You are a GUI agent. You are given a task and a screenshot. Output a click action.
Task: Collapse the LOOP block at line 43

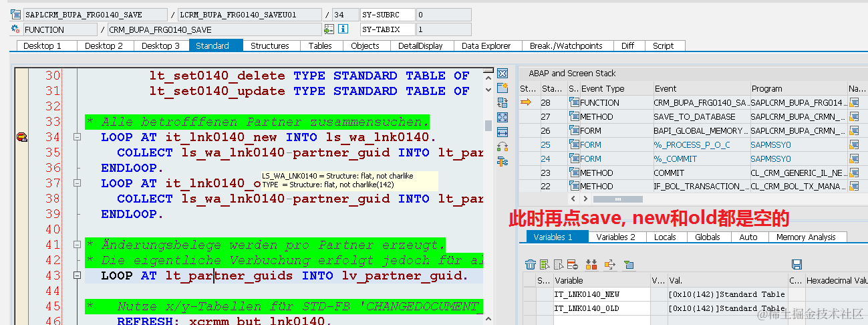pos(77,276)
